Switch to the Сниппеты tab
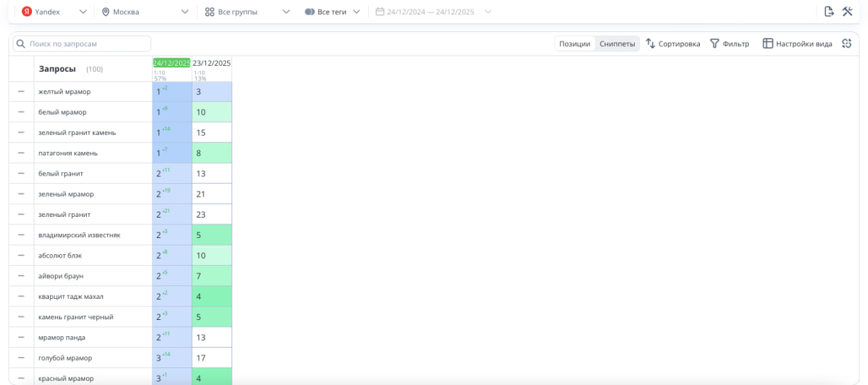Image resolution: width=868 pixels, height=385 pixels. [x=617, y=43]
